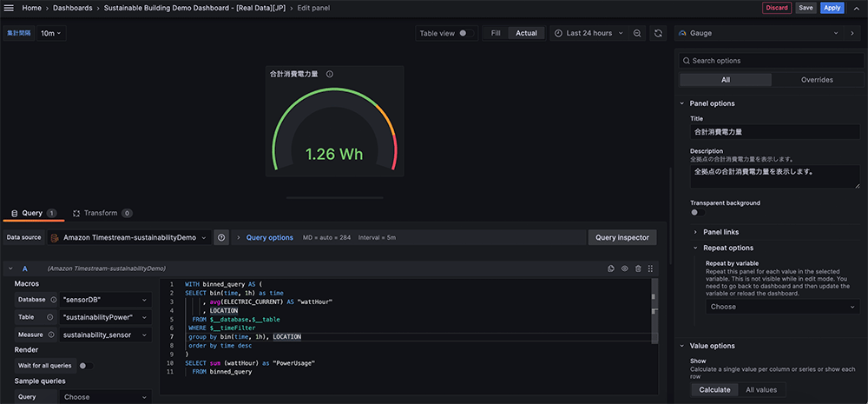
Task: Click the panel Title input field
Action: click(x=775, y=132)
